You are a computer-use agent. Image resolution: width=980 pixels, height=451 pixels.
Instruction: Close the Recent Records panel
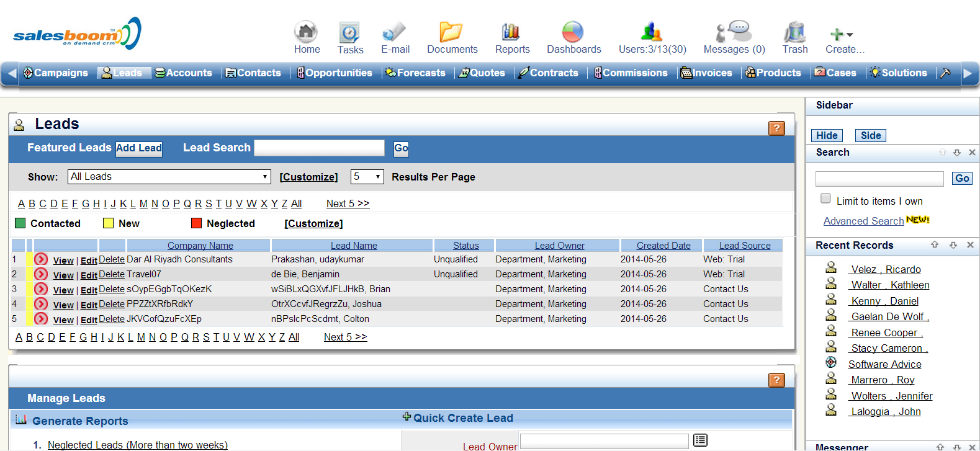[x=970, y=245]
